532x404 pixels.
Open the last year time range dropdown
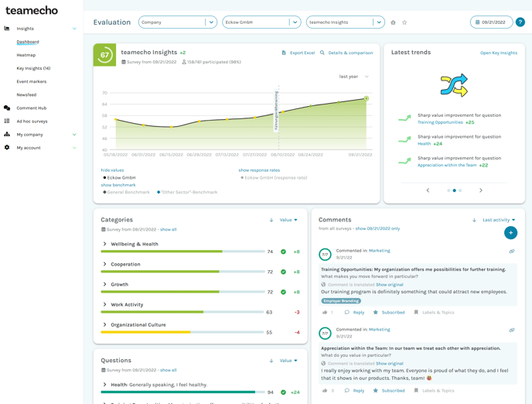point(354,77)
